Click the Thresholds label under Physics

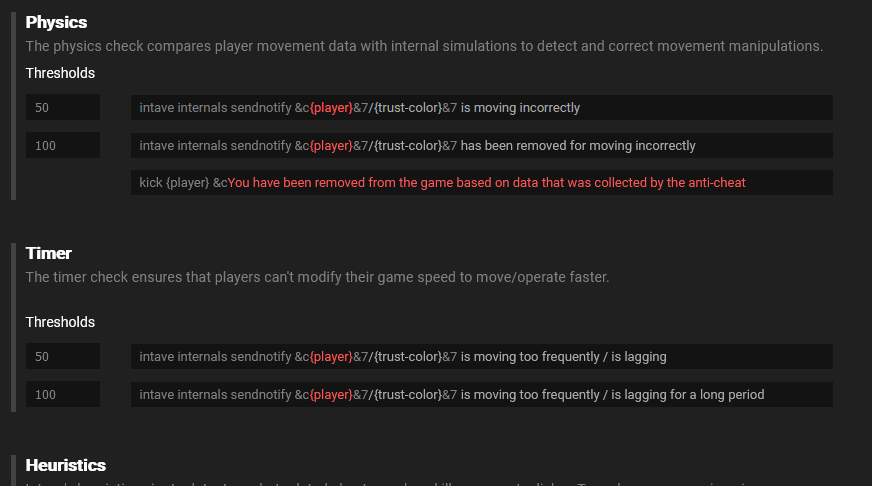[x=60, y=73]
